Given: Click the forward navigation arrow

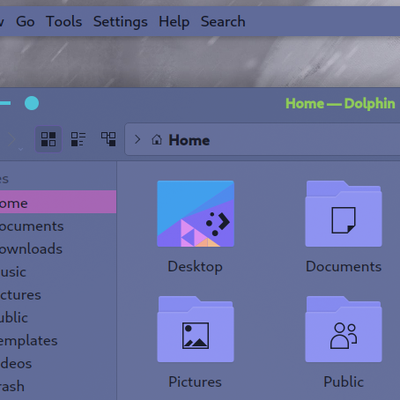Looking at the screenshot, I should coord(11,139).
